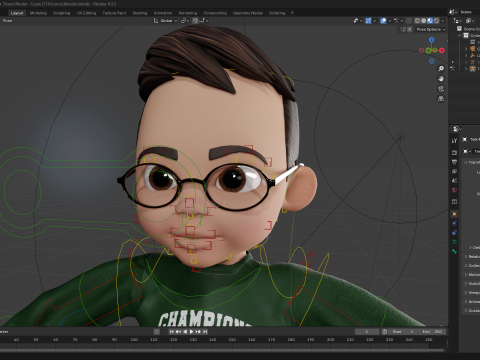The width and height of the screenshot is (480, 360).
Task: Switch to wireframe viewport shading
Action: [417, 21]
